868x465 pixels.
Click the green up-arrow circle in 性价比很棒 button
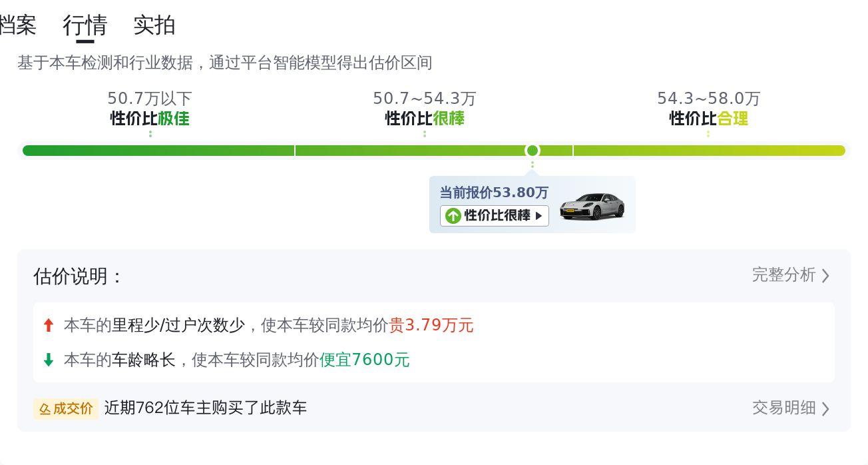(x=453, y=216)
